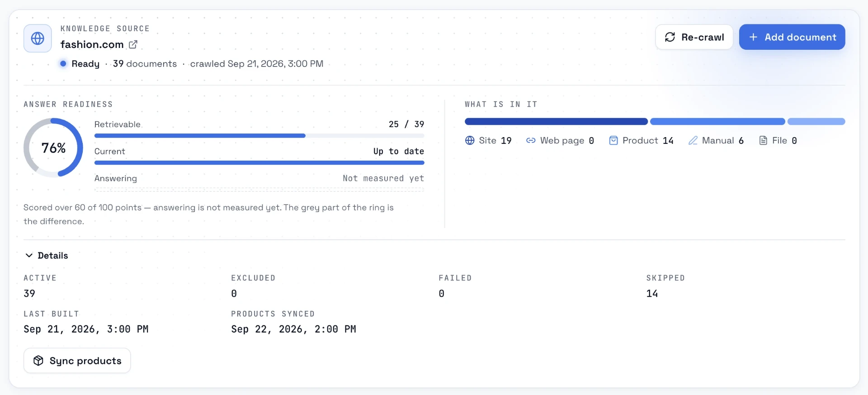Click the 'Answering' row label
Screen dimensions: 868x395
point(116,179)
